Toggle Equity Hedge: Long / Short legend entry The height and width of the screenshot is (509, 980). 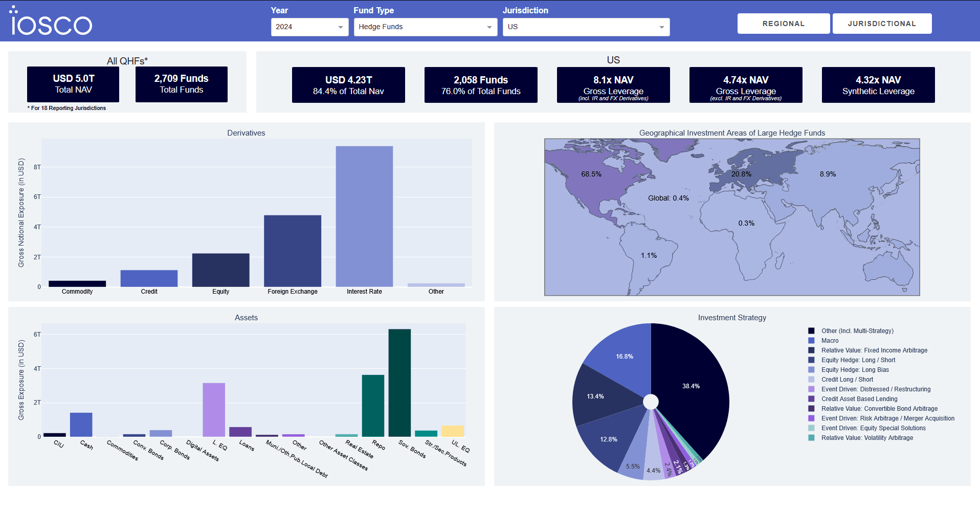click(852, 360)
